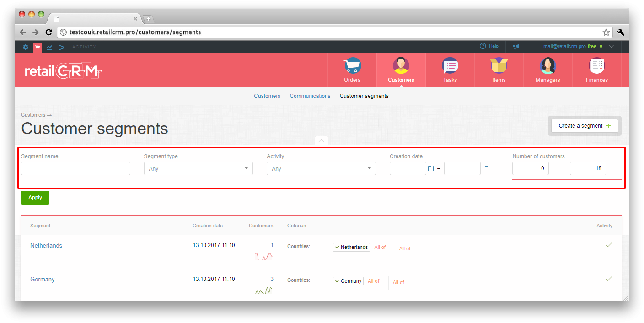The image size is (644, 323).
Task: Open the Netherlands segment link
Action: pyautogui.click(x=46, y=246)
